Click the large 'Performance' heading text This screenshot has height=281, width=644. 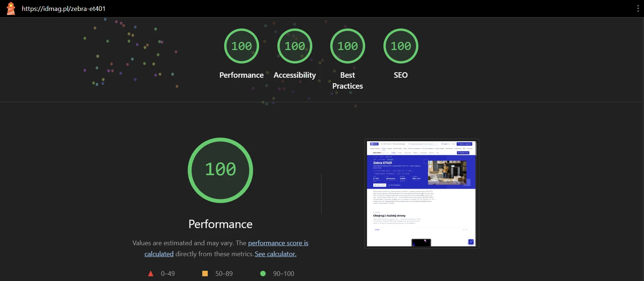pyautogui.click(x=220, y=224)
